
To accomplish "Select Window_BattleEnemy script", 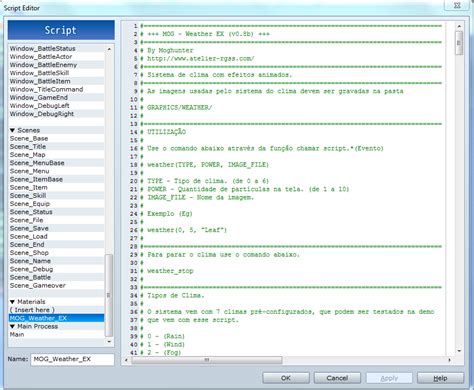I will (x=57, y=65).
